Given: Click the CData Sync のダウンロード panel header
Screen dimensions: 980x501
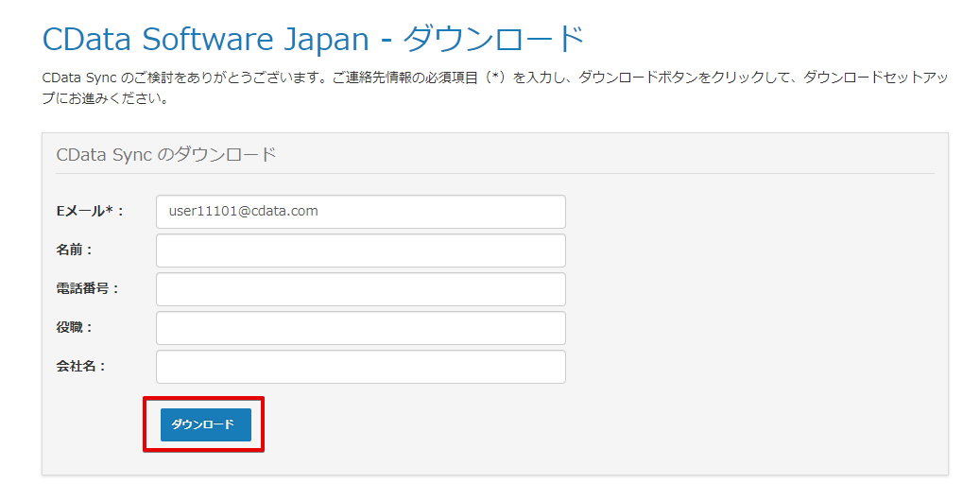Looking at the screenshot, I should [x=166, y=154].
